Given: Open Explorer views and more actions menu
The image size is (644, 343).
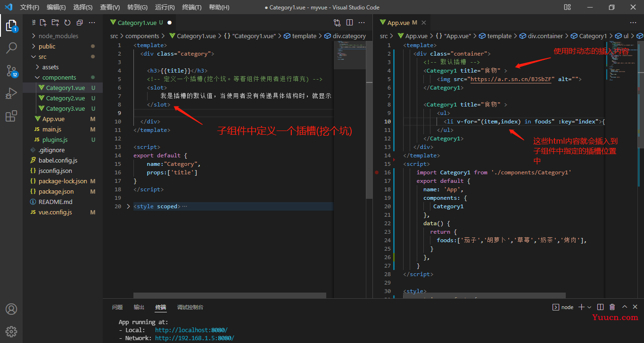Looking at the screenshot, I should [92, 23].
